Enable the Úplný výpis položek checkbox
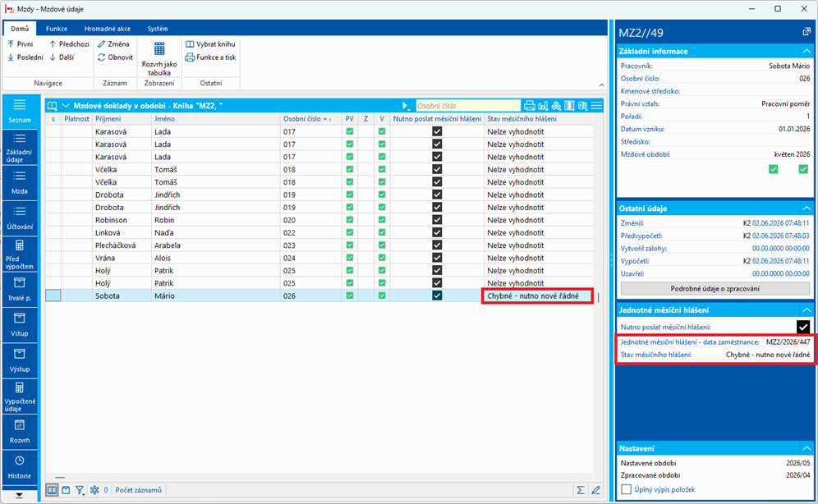The image size is (818, 504). click(x=627, y=489)
